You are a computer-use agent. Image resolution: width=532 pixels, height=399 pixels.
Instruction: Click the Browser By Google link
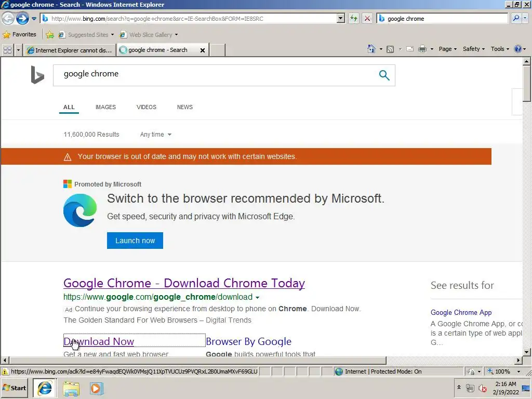(249, 341)
